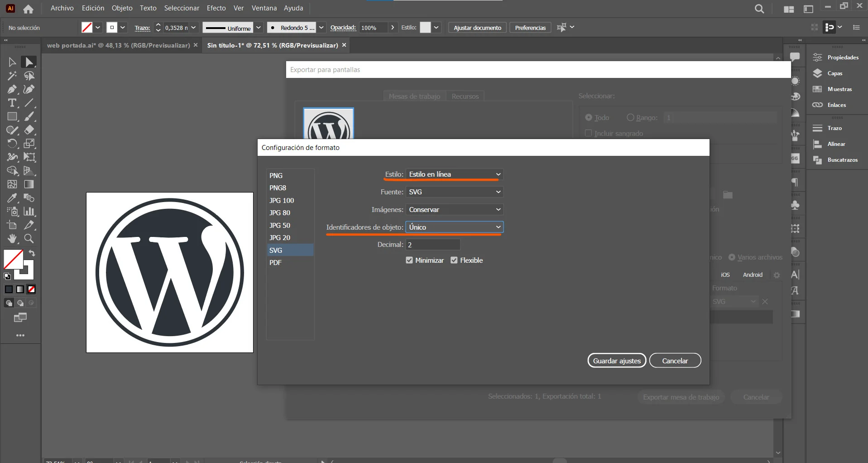868x463 pixels.
Task: Open the Efecto menu
Action: 216,8
